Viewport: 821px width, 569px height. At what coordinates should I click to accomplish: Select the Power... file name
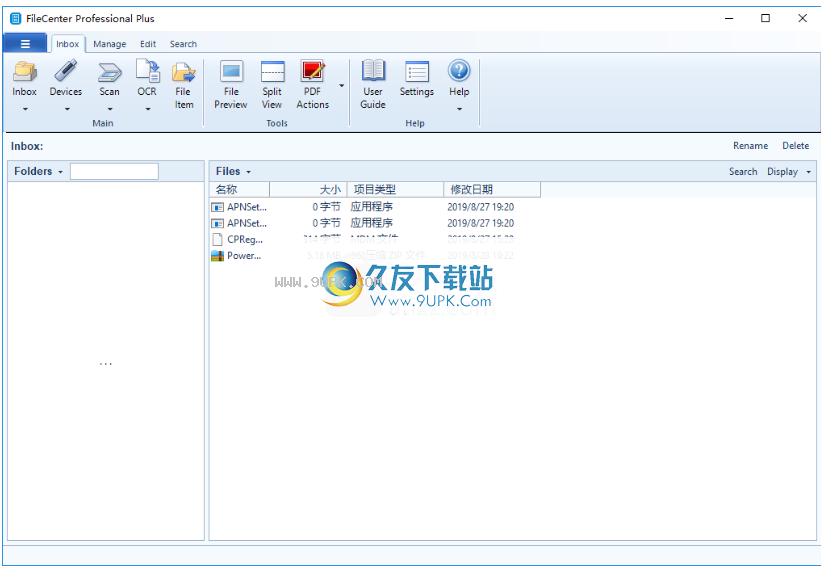pos(244,256)
